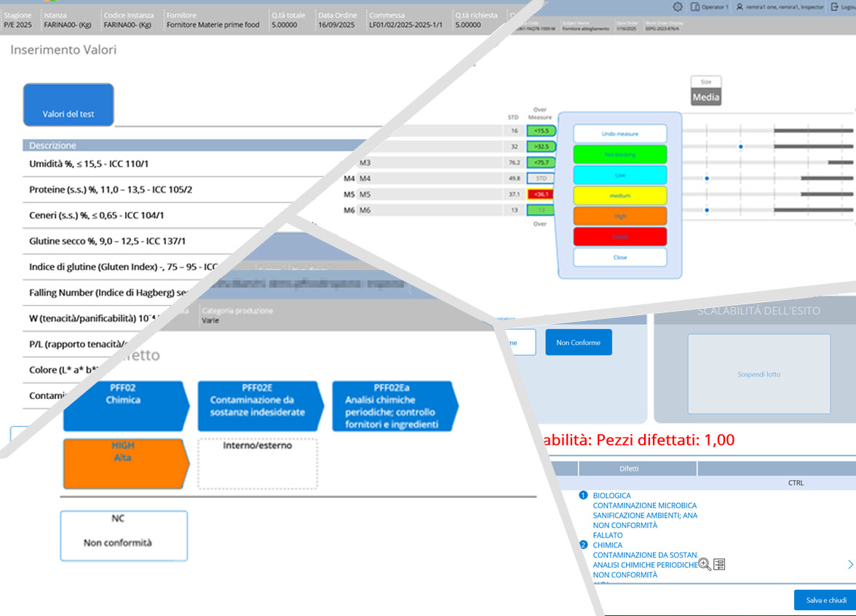Choose the red Failed severity option

619,237
